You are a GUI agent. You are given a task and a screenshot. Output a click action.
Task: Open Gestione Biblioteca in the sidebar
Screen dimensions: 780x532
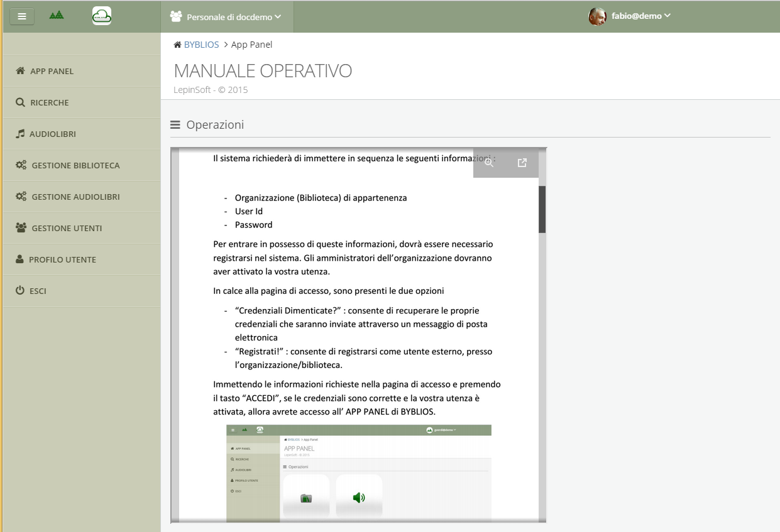click(x=82, y=165)
